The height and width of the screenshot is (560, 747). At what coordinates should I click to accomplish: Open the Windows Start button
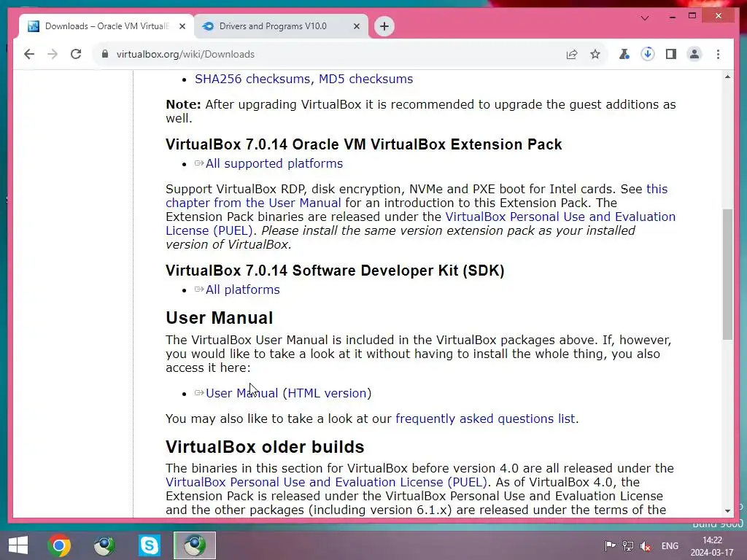click(x=18, y=545)
